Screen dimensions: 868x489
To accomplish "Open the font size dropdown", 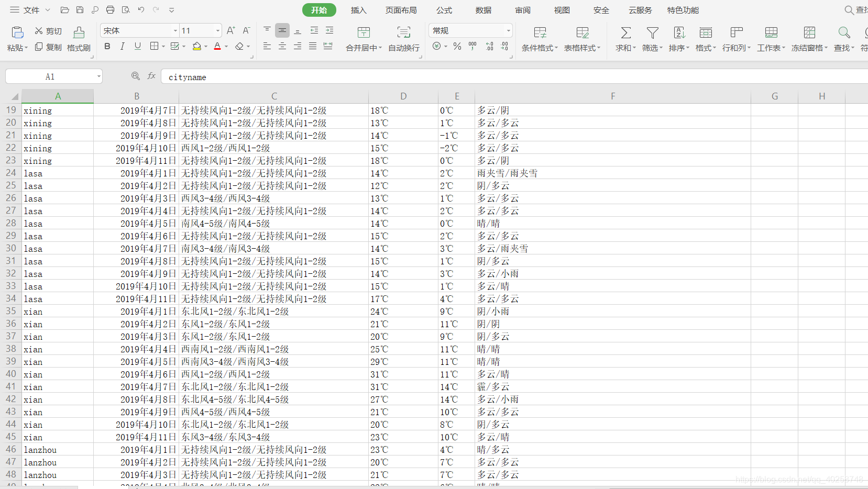I will (218, 31).
